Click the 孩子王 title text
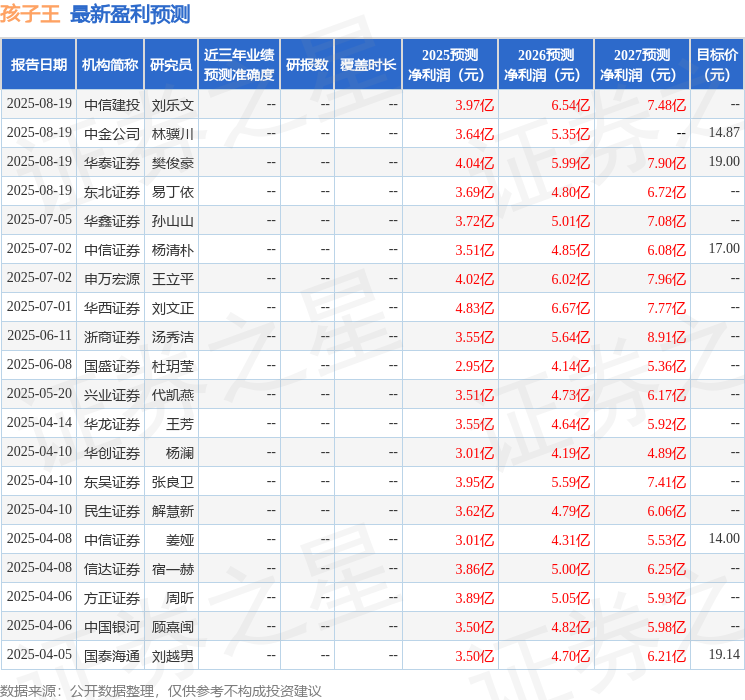Viewport: 745px width, 700px height. pyautogui.click(x=30, y=14)
